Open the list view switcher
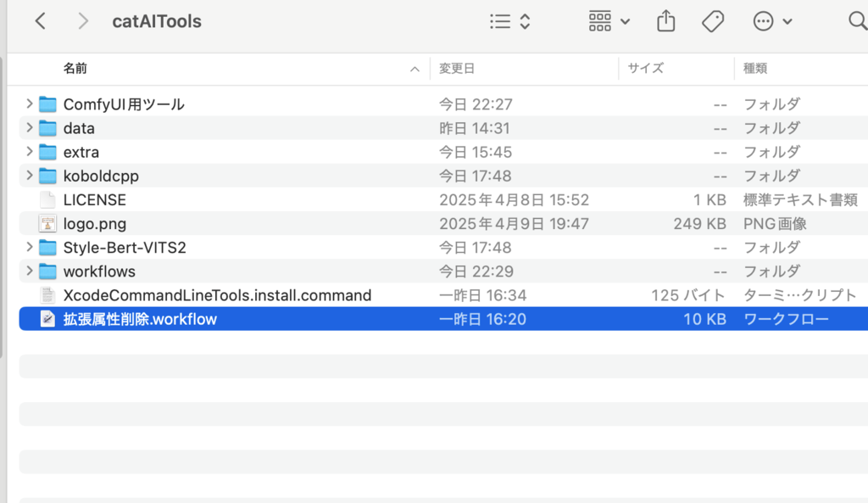The image size is (868, 503). [509, 21]
